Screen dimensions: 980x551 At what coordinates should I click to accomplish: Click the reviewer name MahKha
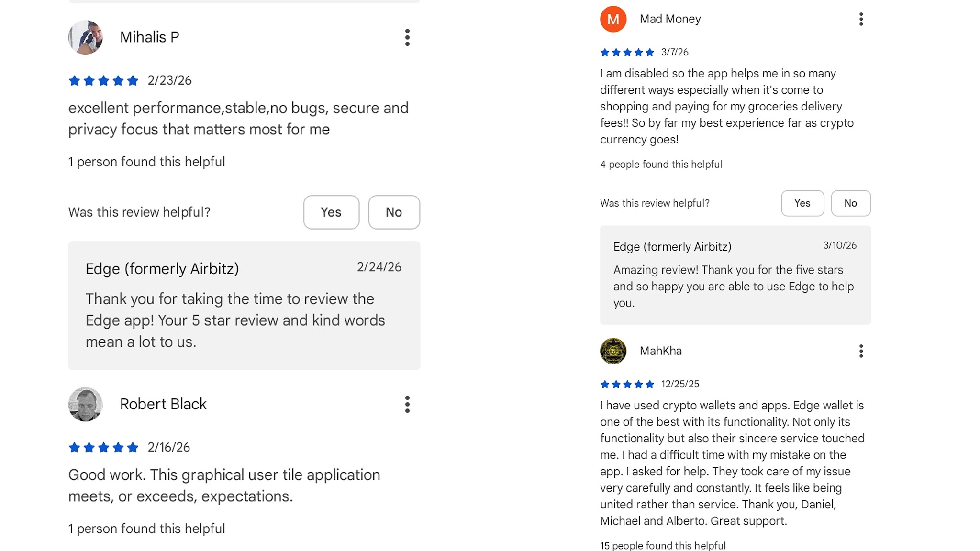coord(660,351)
